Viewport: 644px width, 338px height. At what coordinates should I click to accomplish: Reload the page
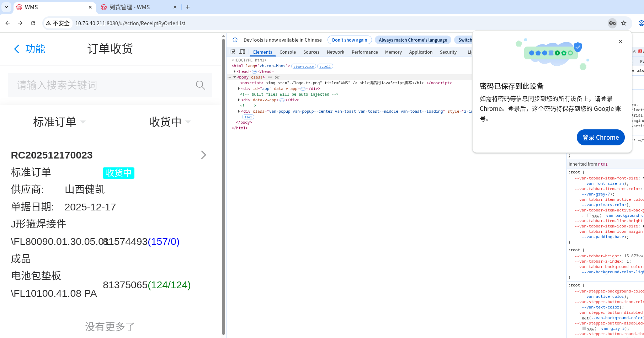[x=33, y=23]
